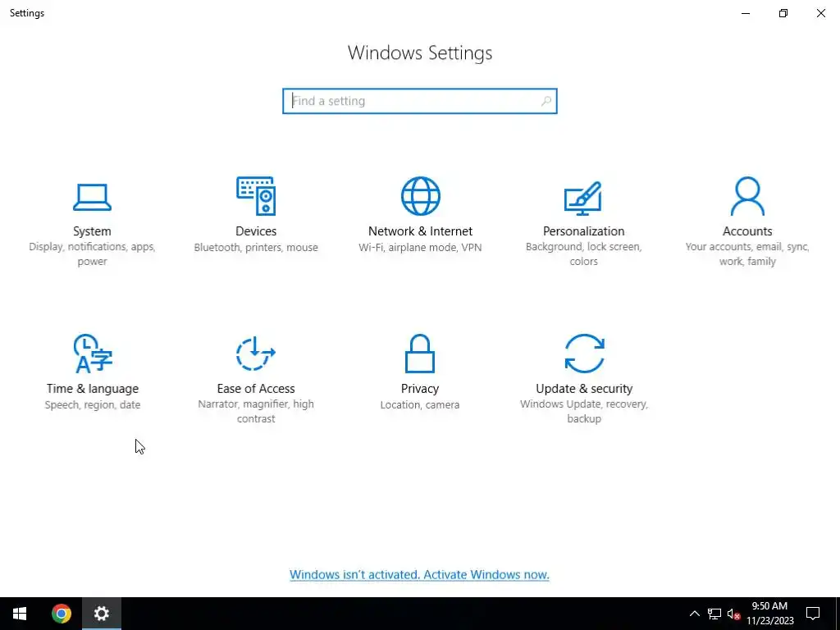Screen dimensions: 840x630
Task: Click 'Display, notifications, apps, power' description
Action: 92,254
